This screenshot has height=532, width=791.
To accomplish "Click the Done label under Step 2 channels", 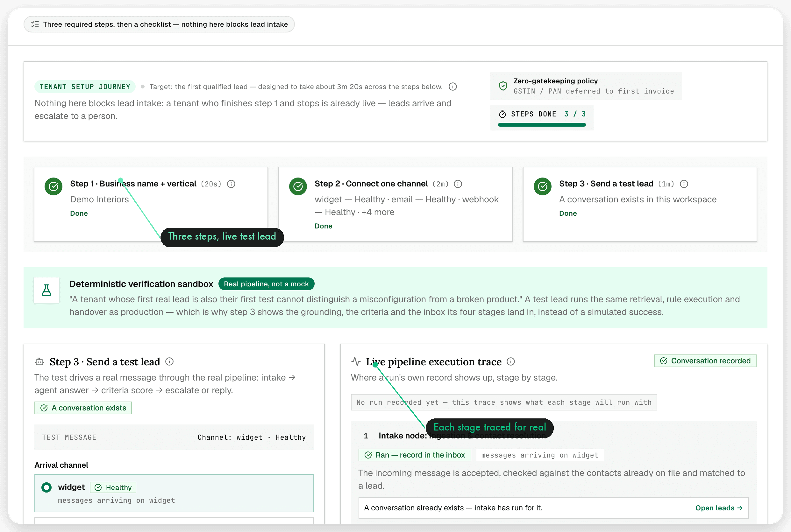I will click(x=324, y=226).
